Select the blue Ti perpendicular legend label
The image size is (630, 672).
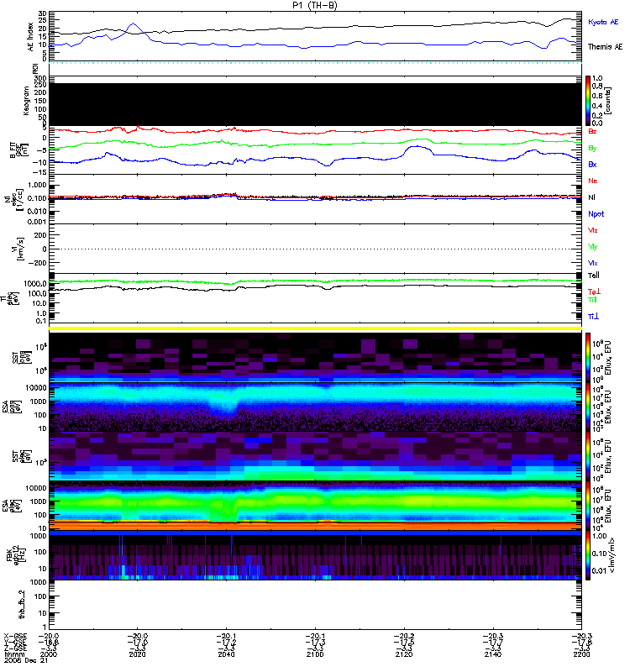(x=593, y=317)
